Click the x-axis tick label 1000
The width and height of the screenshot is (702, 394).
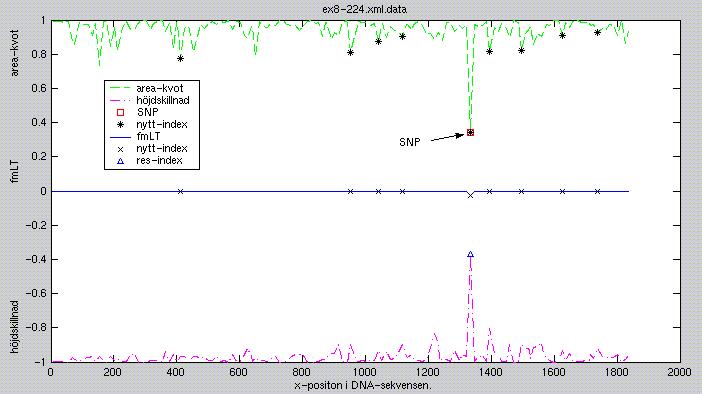pos(365,372)
